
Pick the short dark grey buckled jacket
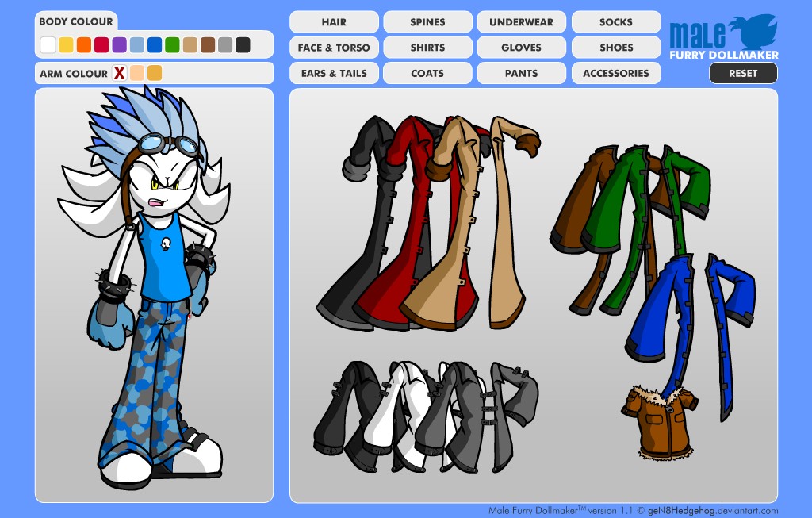[x=352, y=414]
